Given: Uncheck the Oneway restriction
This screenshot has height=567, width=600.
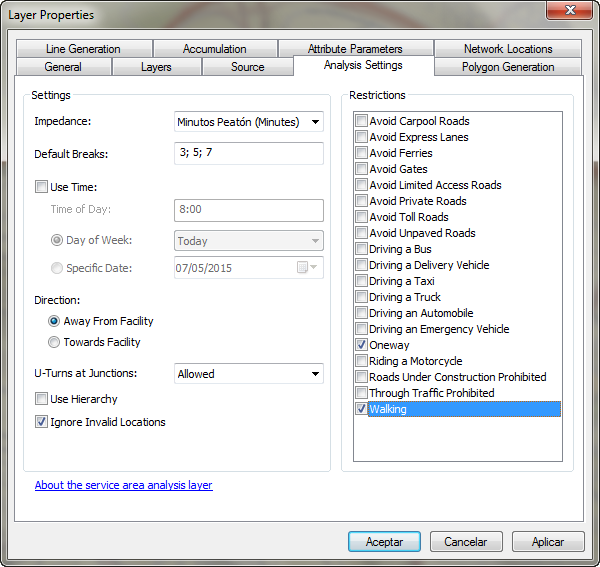Looking at the screenshot, I should point(361,345).
